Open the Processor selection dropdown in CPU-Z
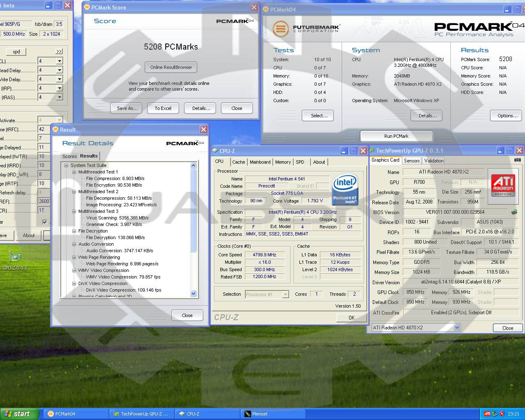This screenshot has height=420, width=525. [x=285, y=294]
